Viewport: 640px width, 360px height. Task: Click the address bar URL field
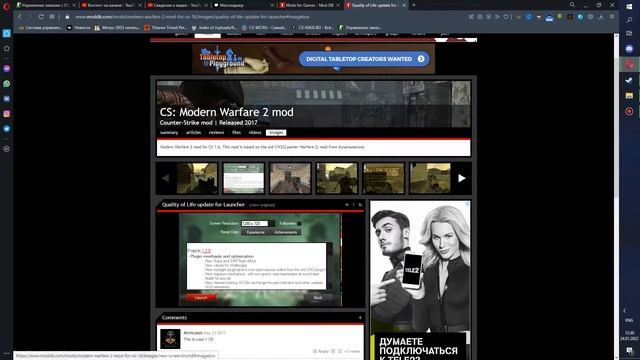point(261,17)
